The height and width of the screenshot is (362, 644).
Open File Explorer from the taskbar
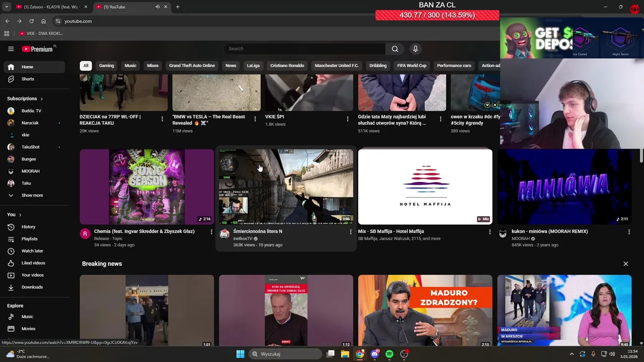coord(345,354)
